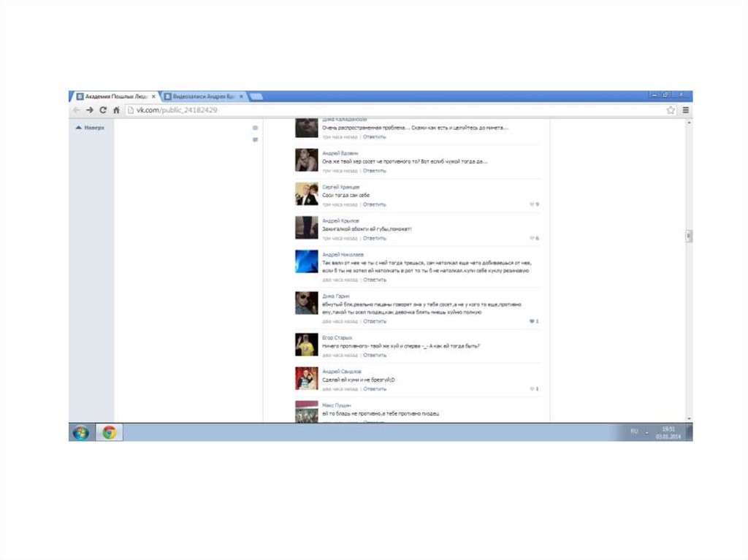
Task: Click the page vertical scrollbar thumb
Action: 688,236
